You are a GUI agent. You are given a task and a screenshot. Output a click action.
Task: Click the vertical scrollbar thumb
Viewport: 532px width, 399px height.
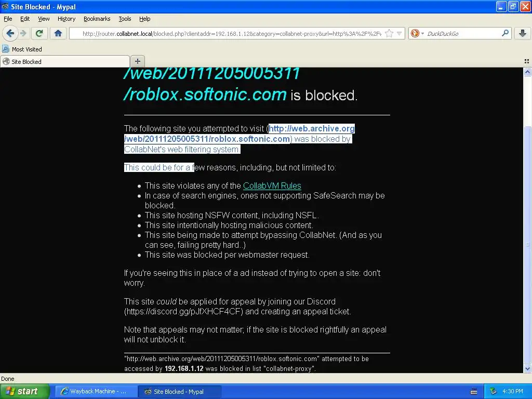click(527, 244)
